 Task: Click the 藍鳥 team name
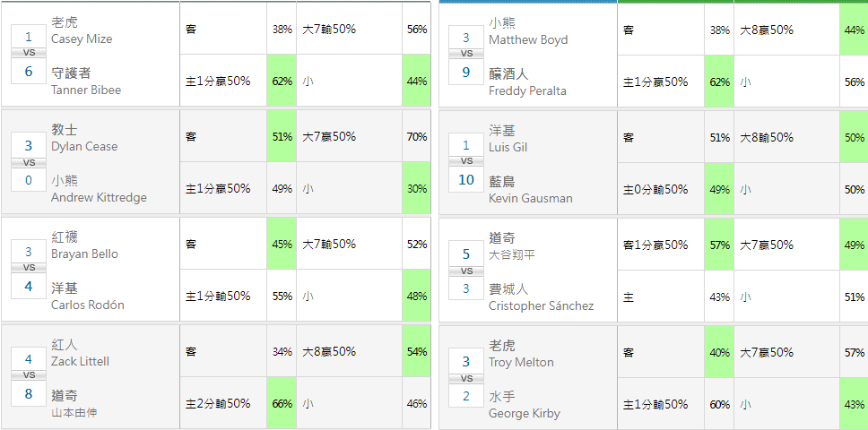[x=501, y=182]
